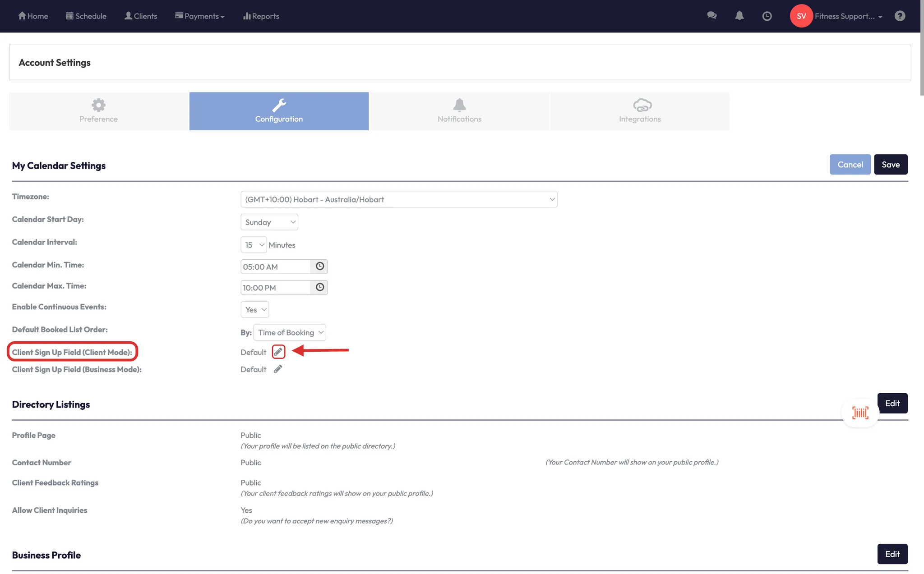924x574 pixels.
Task: Open the Payments menu
Action: point(200,16)
